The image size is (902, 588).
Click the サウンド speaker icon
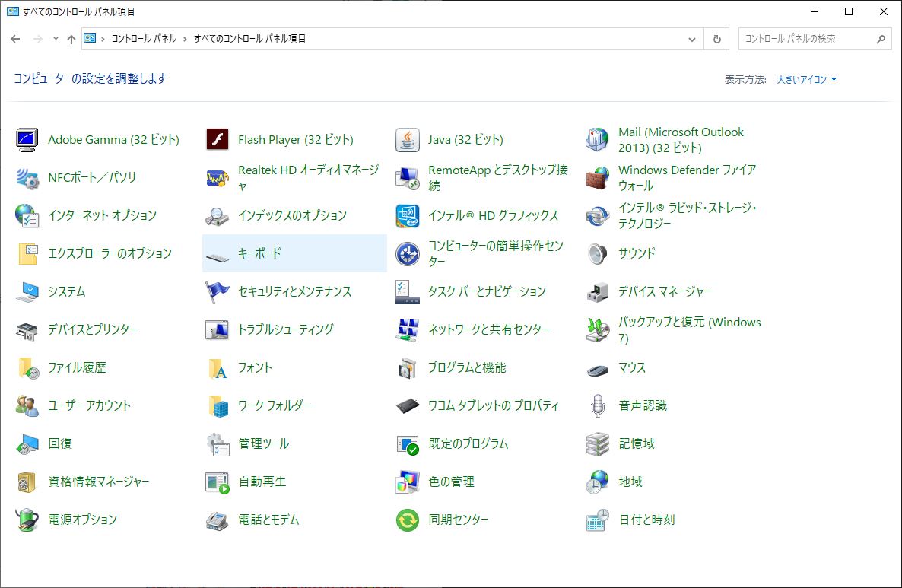(x=597, y=254)
